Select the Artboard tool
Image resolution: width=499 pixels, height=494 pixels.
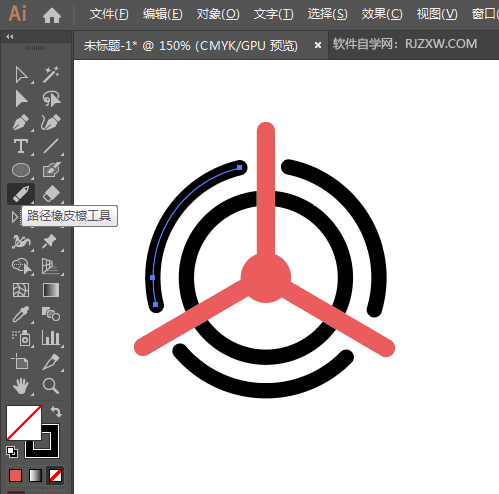pos(20,362)
